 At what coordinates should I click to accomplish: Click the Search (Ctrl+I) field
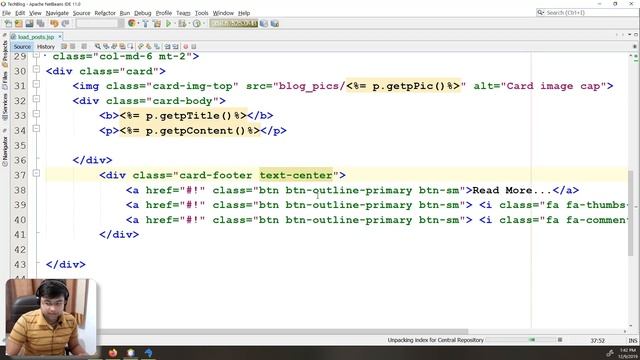click(587, 13)
